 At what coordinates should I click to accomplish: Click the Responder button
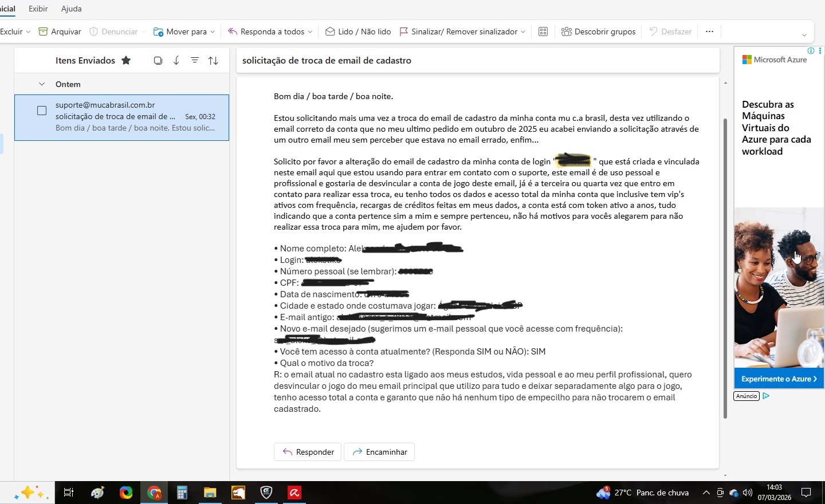308,452
